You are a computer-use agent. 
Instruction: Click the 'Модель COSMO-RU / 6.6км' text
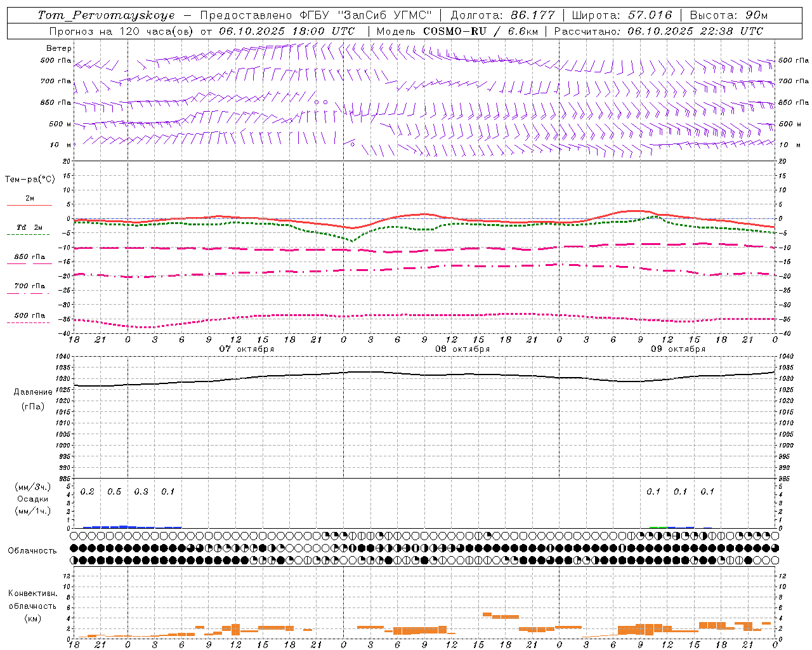tap(457, 31)
